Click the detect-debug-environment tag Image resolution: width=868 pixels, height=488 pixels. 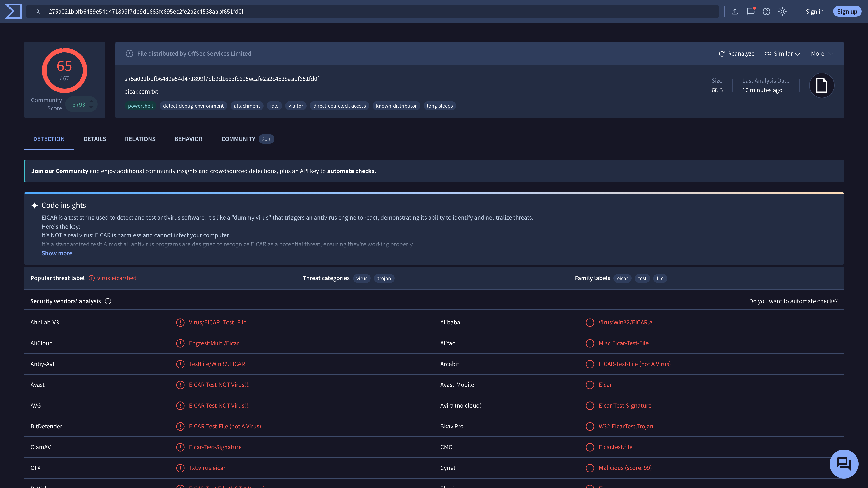pyautogui.click(x=193, y=106)
